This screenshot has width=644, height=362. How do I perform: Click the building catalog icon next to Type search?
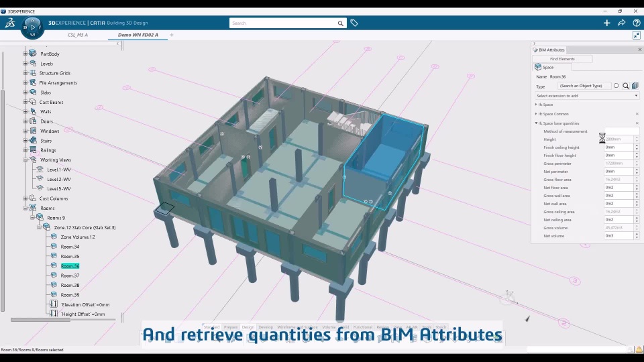pyautogui.click(x=635, y=86)
